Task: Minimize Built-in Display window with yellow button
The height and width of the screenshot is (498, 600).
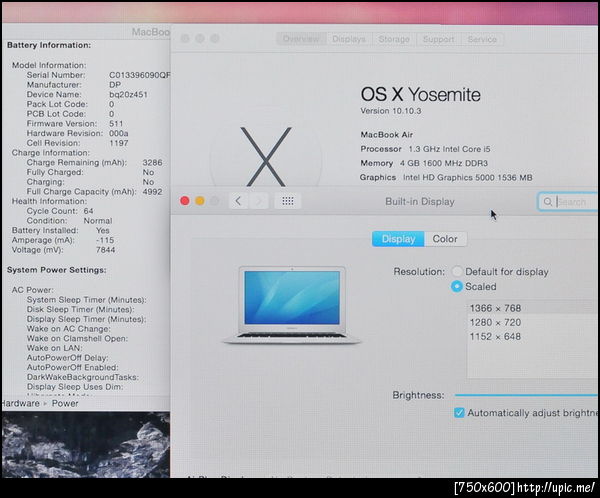Action: (x=200, y=201)
